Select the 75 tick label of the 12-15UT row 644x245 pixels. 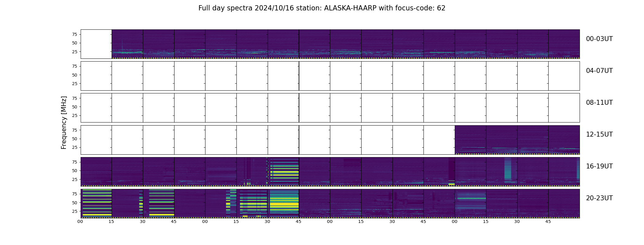point(75,130)
